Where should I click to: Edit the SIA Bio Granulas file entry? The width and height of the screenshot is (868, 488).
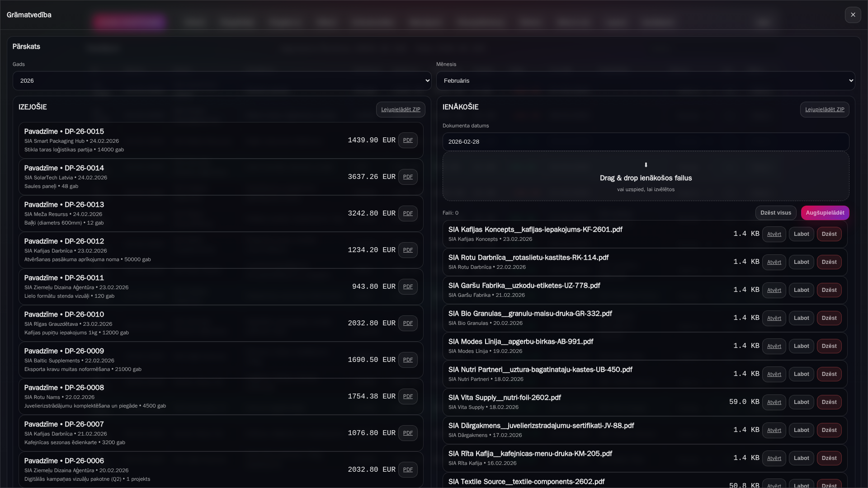801,318
